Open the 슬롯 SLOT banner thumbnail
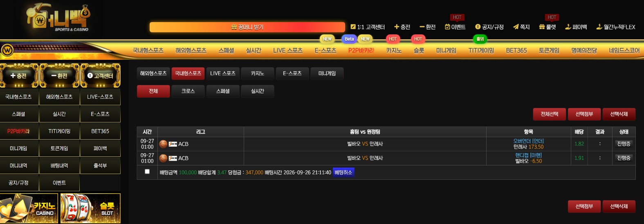 [90, 208]
